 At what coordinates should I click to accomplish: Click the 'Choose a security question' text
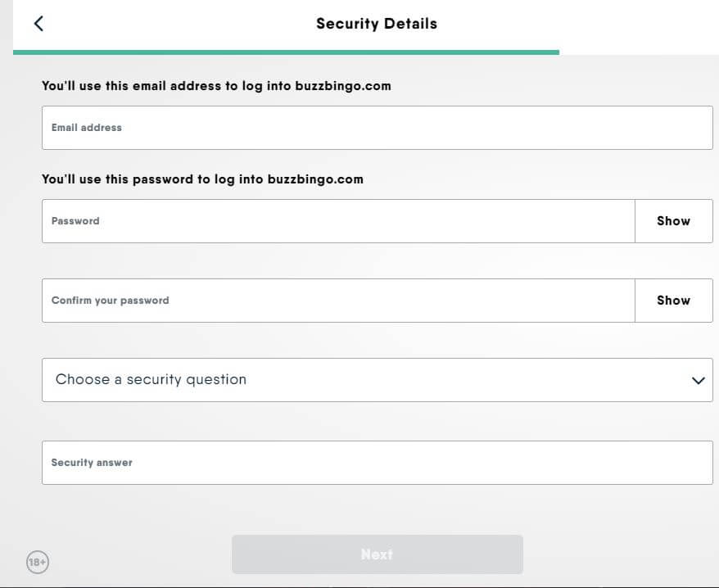pos(151,379)
